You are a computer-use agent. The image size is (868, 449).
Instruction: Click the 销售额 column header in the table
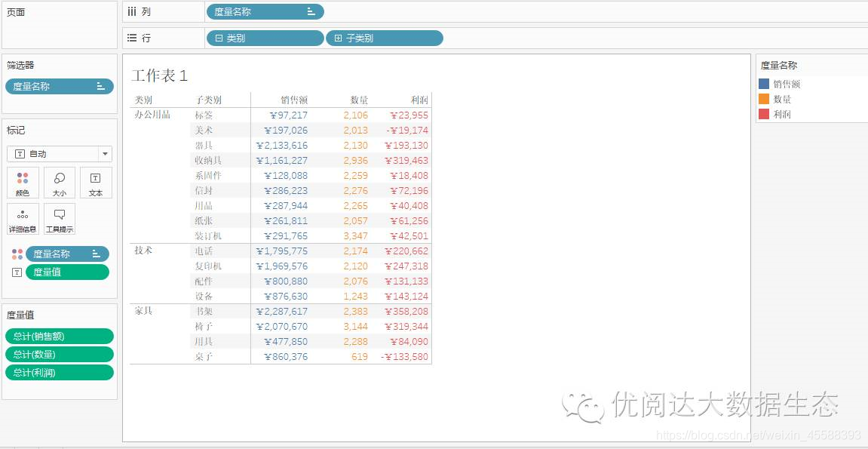point(294,100)
